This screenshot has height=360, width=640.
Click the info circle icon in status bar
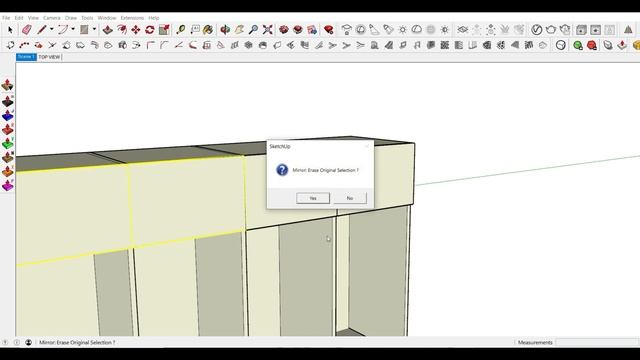(x=17, y=342)
